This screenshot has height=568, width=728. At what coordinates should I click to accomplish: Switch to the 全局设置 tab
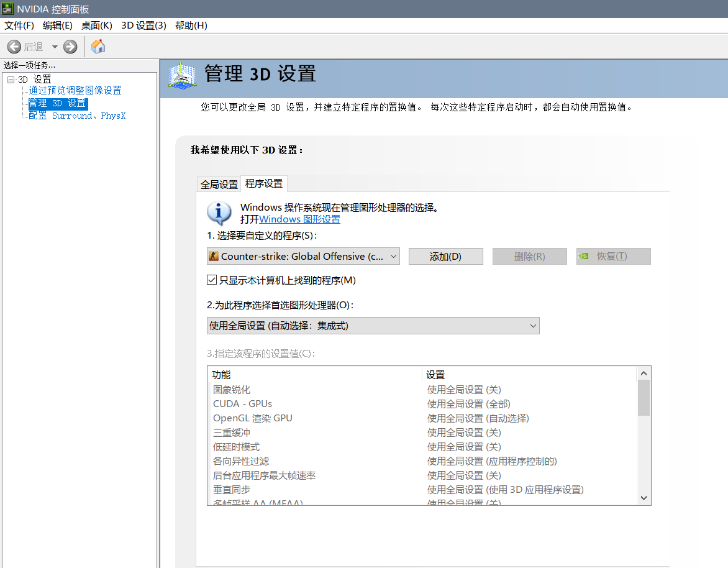click(x=219, y=185)
